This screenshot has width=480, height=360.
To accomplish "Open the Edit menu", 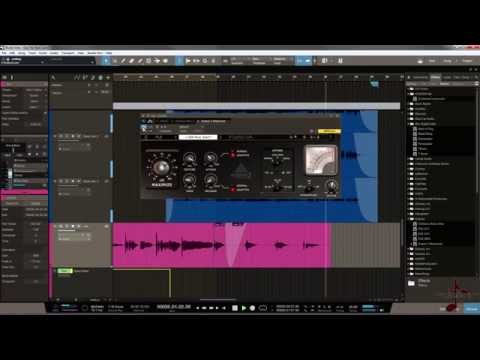I will point(12,53).
